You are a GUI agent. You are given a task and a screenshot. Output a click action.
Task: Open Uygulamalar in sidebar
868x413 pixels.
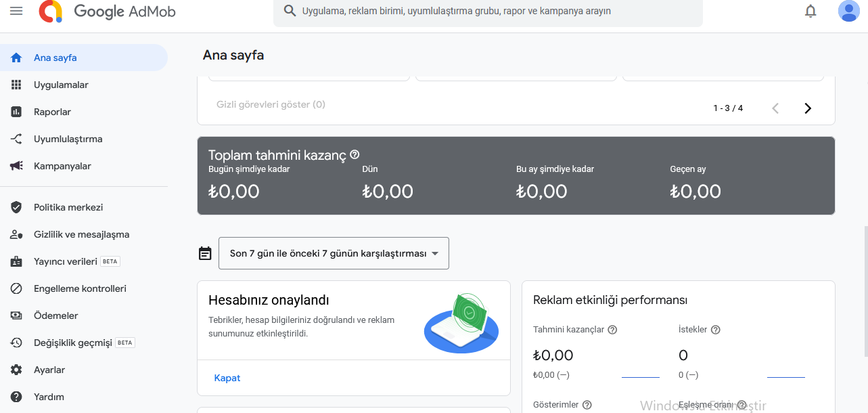84,85
